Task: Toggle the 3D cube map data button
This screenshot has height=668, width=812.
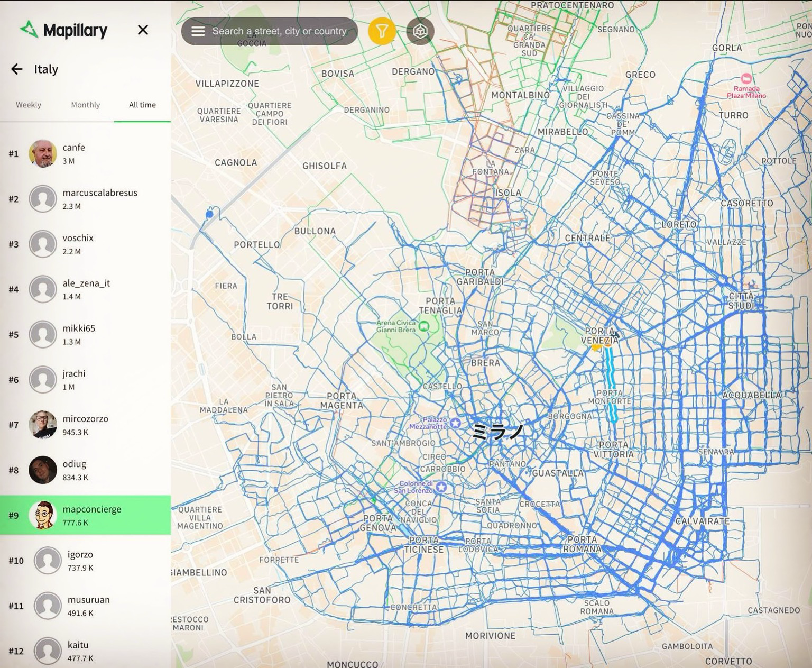Action: point(420,31)
